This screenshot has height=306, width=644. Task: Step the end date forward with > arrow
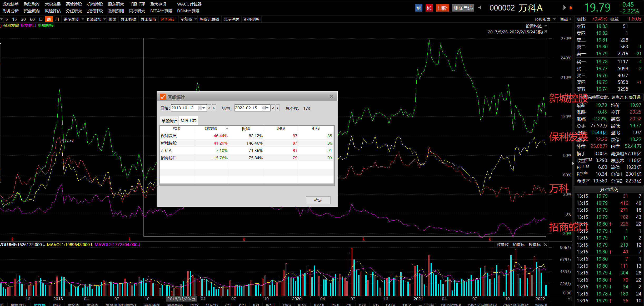(x=277, y=108)
